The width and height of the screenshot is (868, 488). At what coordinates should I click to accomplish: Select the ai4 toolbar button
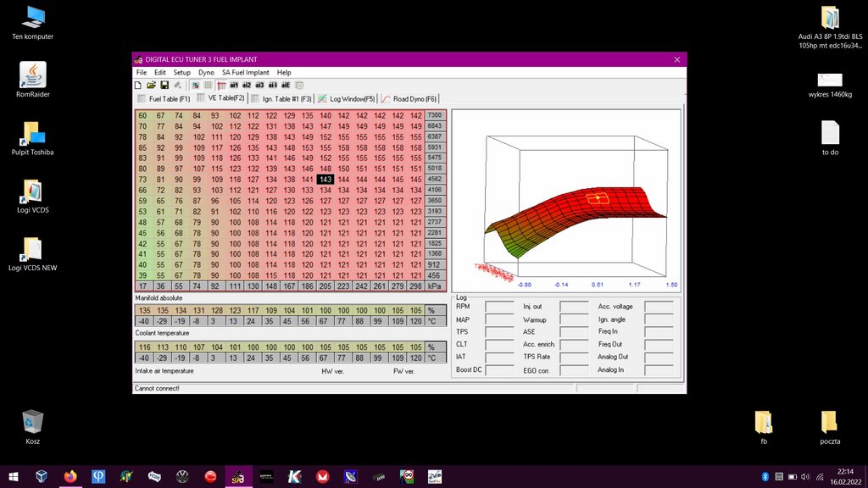coord(273,86)
